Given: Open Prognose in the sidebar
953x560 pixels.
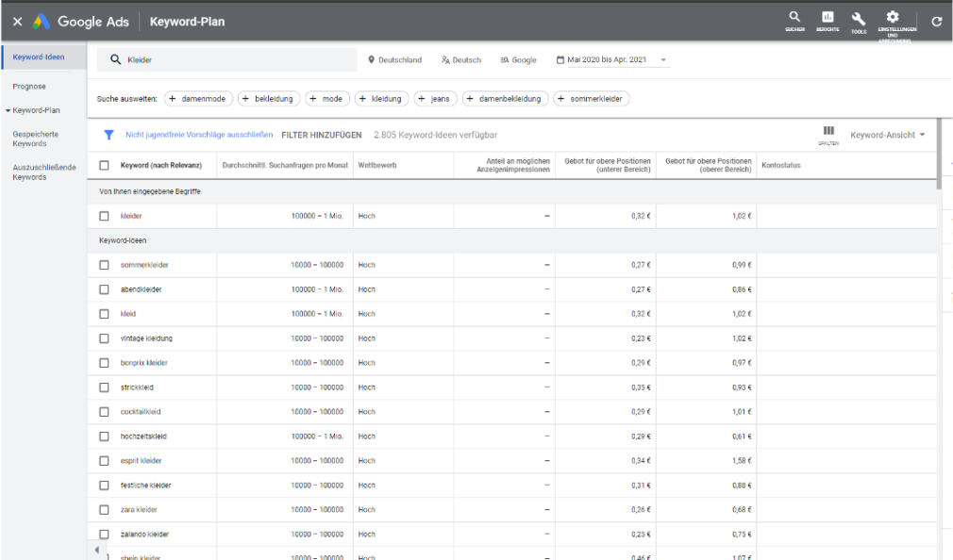Looking at the screenshot, I should pyautogui.click(x=29, y=86).
